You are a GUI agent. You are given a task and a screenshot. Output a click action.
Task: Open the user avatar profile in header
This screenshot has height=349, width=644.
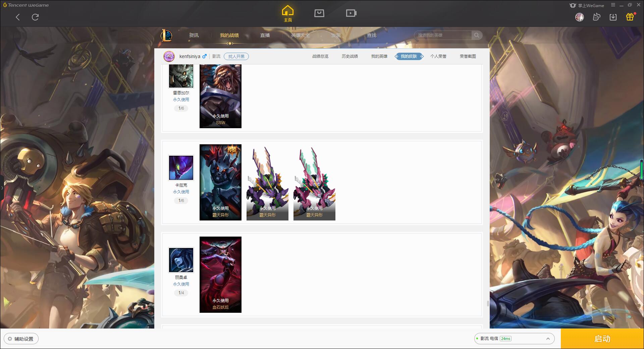(579, 17)
